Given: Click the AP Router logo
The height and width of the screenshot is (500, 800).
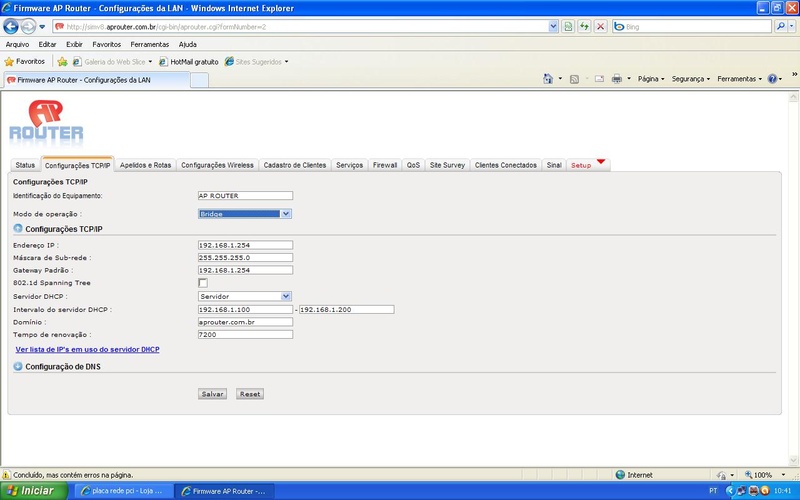Looking at the screenshot, I should pos(46,122).
